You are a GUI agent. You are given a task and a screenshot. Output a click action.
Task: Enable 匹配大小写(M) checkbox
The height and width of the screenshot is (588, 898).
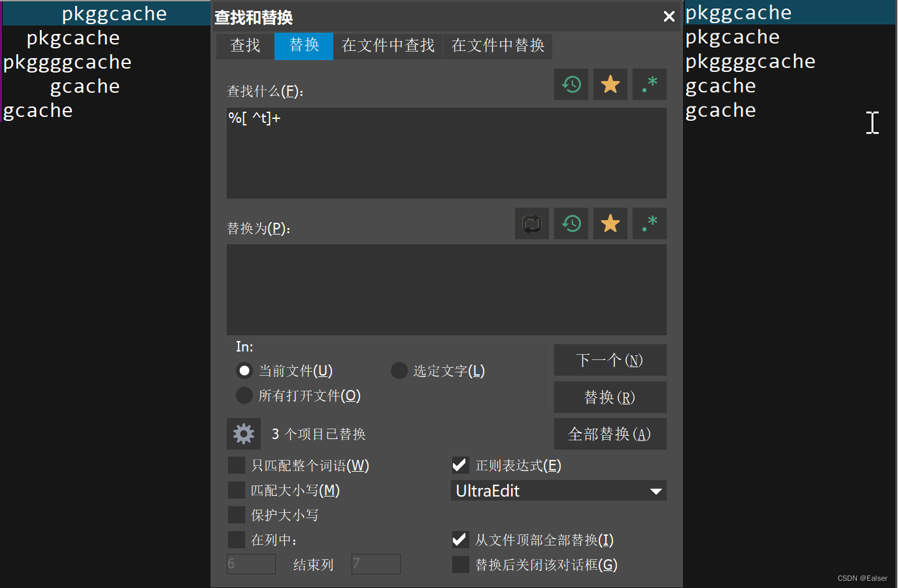(x=236, y=490)
